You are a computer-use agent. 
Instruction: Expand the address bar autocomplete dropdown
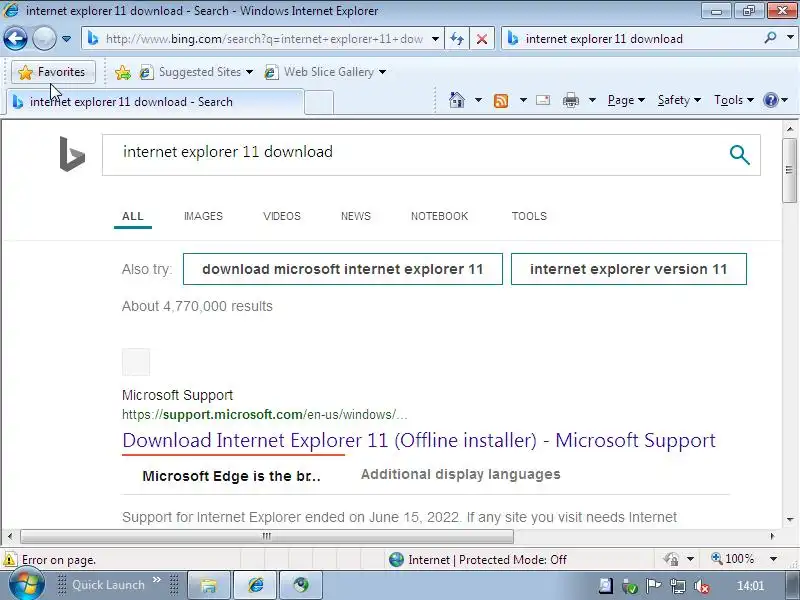pos(435,39)
